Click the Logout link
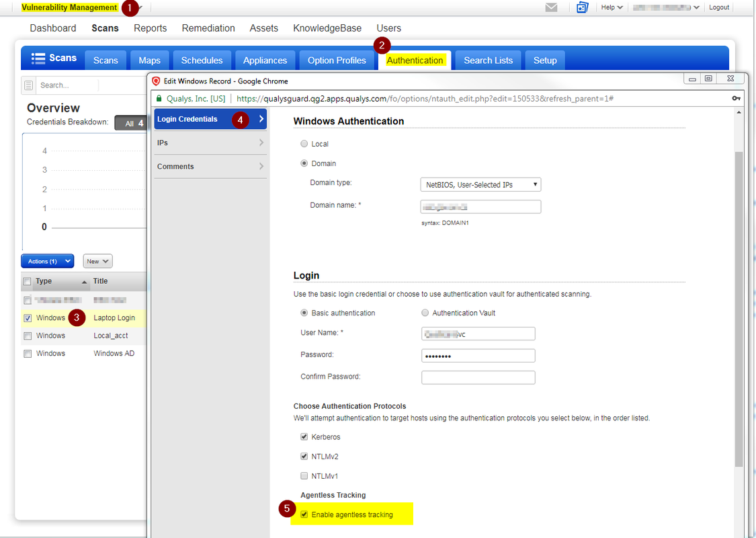 719,7
